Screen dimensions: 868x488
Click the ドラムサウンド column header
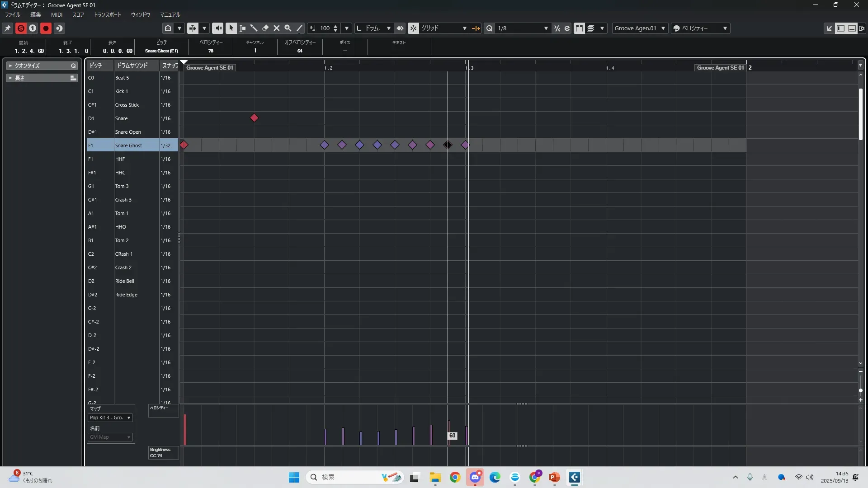(x=132, y=66)
